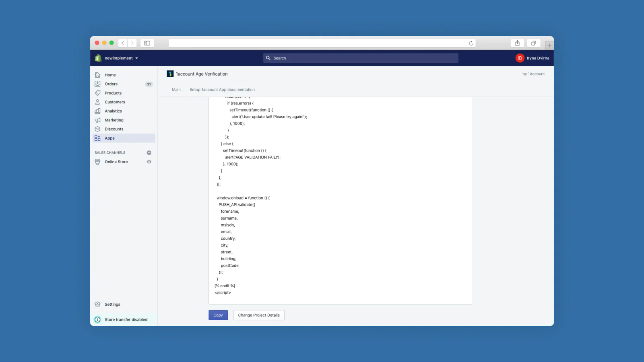Click the PUSH_API.validate code line
644x362 pixels.
[x=237, y=205]
